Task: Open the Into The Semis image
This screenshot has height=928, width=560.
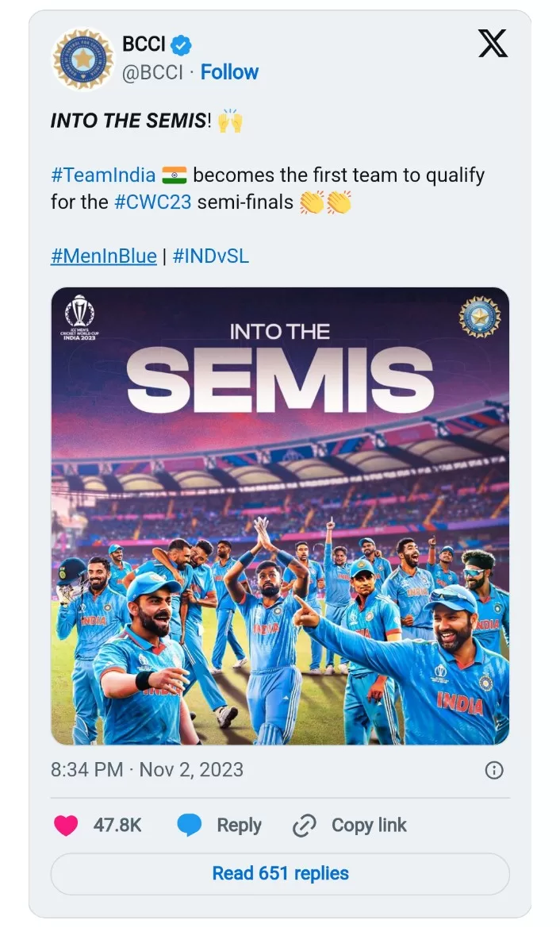Action: 280,516
